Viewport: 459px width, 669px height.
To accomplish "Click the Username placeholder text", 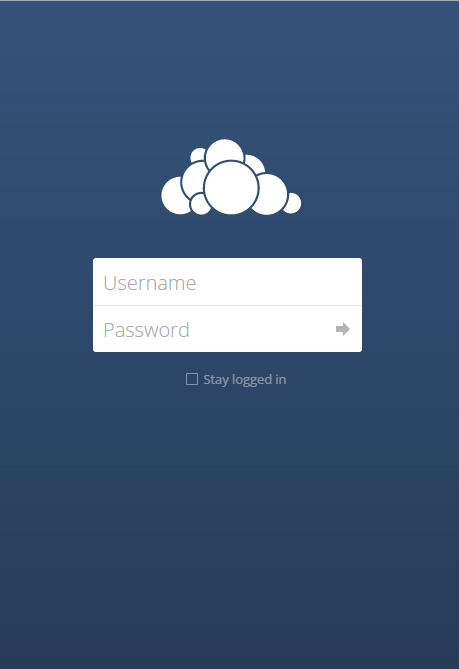I will 150,283.
